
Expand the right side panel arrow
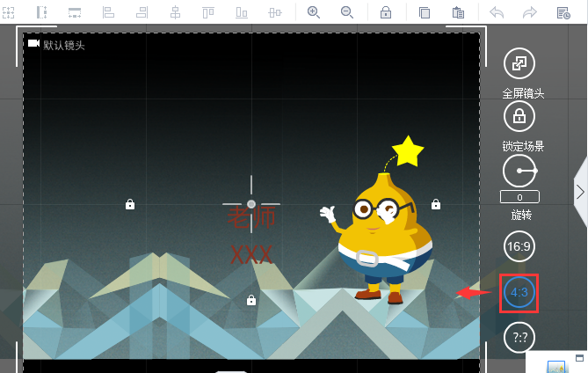point(580,191)
